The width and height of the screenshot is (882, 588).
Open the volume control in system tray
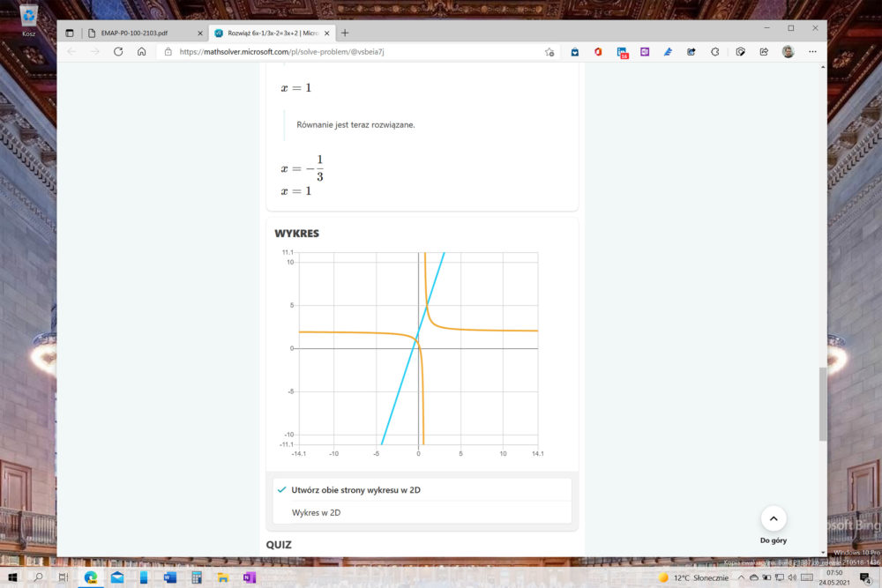click(793, 577)
